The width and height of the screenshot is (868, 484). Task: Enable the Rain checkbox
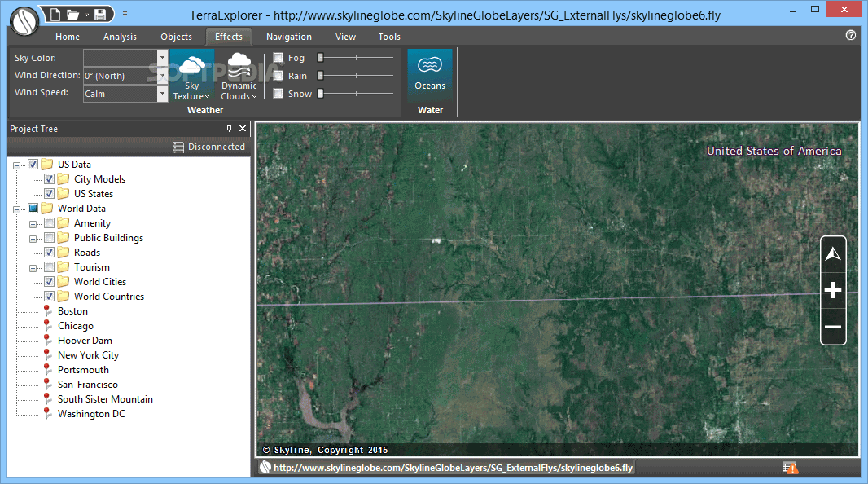(278, 75)
